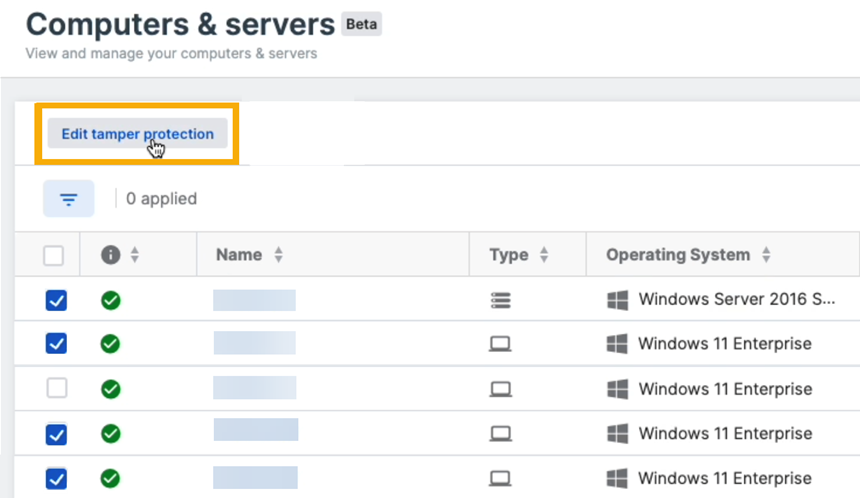Click Windows logo beside Windows Server 2016
This screenshot has height=498, width=860.
[618, 300]
